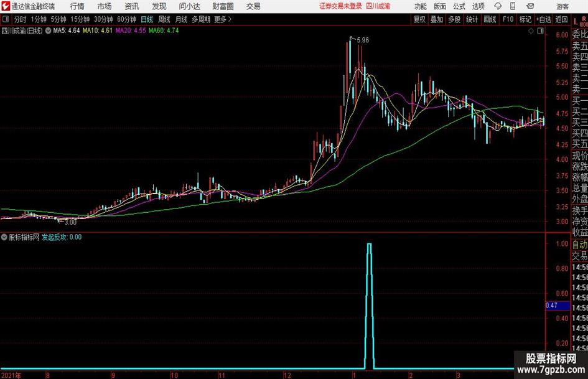This screenshot has width=588, height=379.
Task: Switch to 月线 monthly period
Action: [182, 19]
